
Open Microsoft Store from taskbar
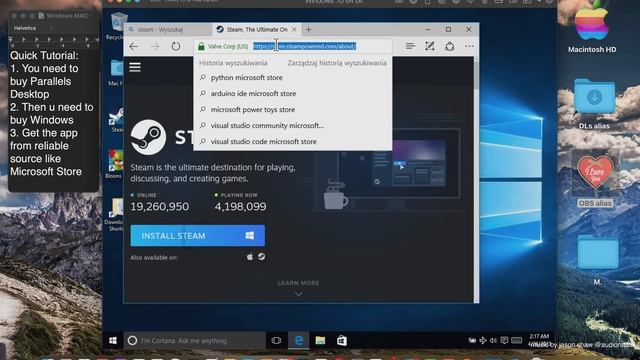click(x=342, y=340)
